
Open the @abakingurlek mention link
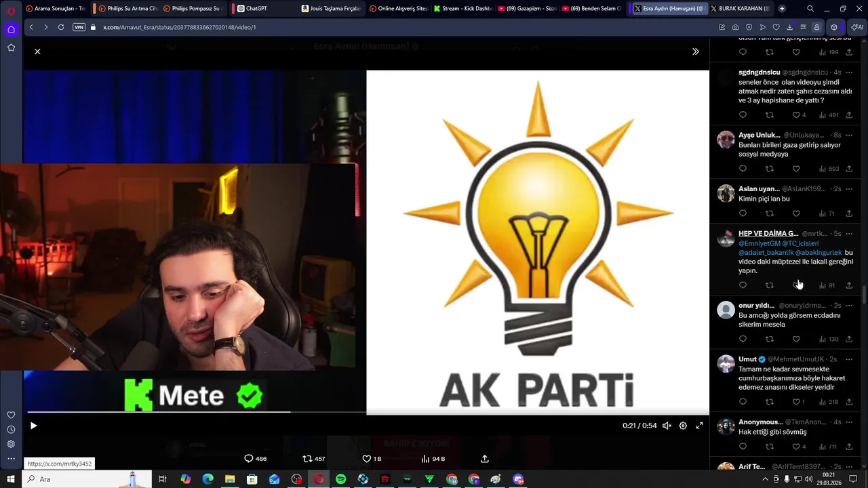818,253
